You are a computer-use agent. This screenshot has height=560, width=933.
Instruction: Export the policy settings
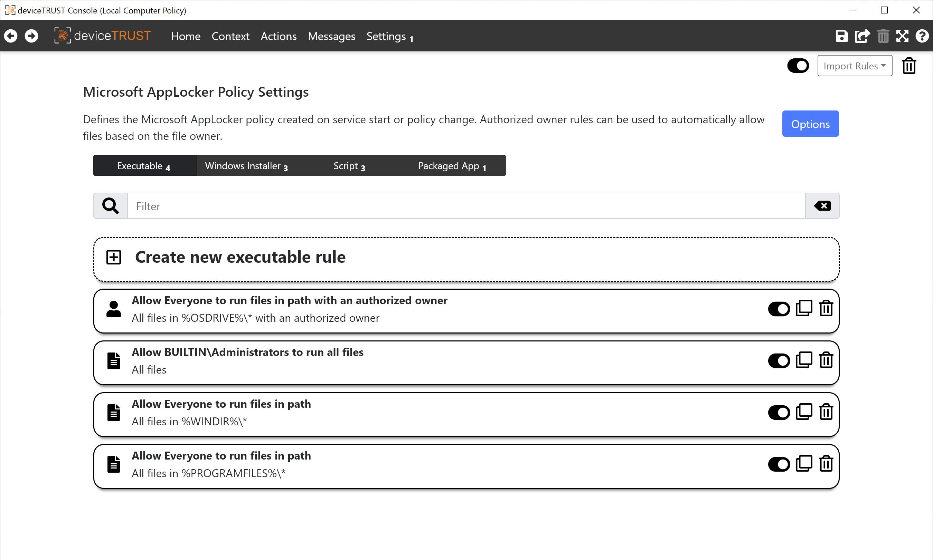863,36
